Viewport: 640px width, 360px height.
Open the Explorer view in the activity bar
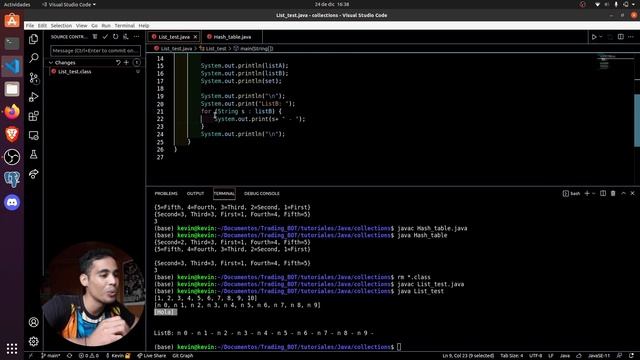click(33, 39)
